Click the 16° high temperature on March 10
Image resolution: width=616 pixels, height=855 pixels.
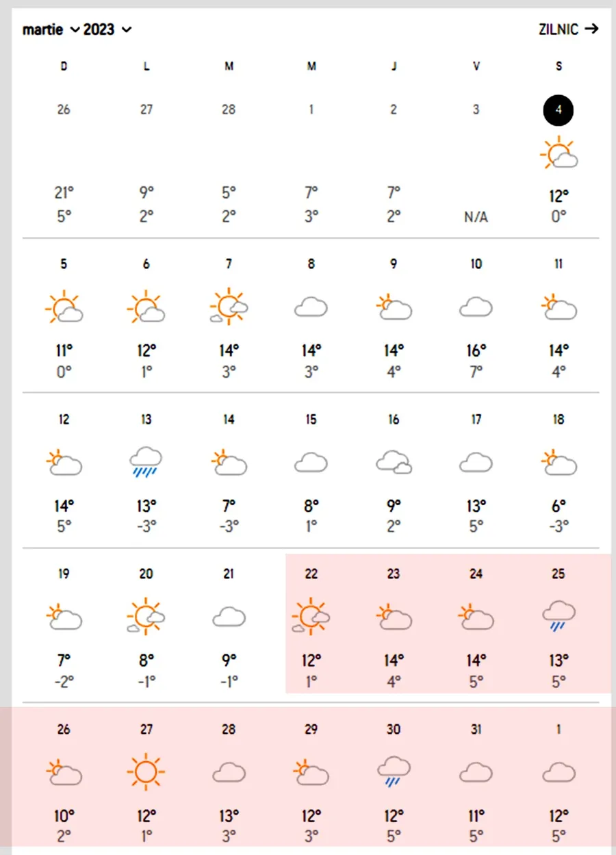[476, 351]
